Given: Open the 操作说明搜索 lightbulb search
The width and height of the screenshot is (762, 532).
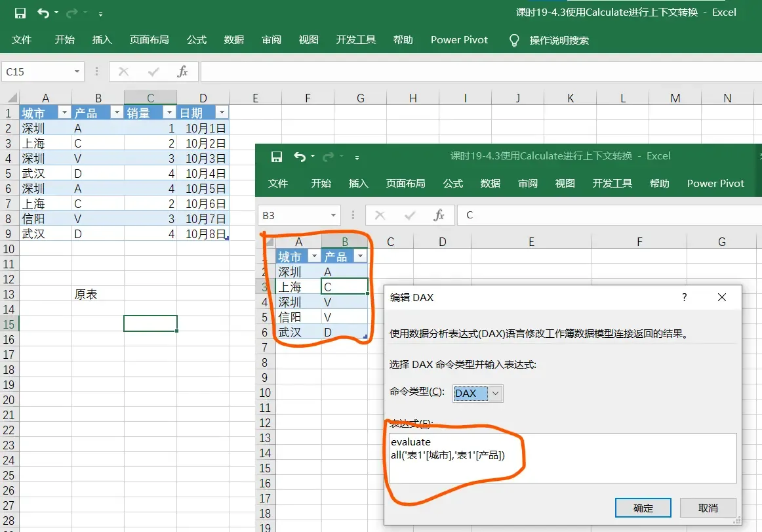Looking at the screenshot, I should coord(514,40).
